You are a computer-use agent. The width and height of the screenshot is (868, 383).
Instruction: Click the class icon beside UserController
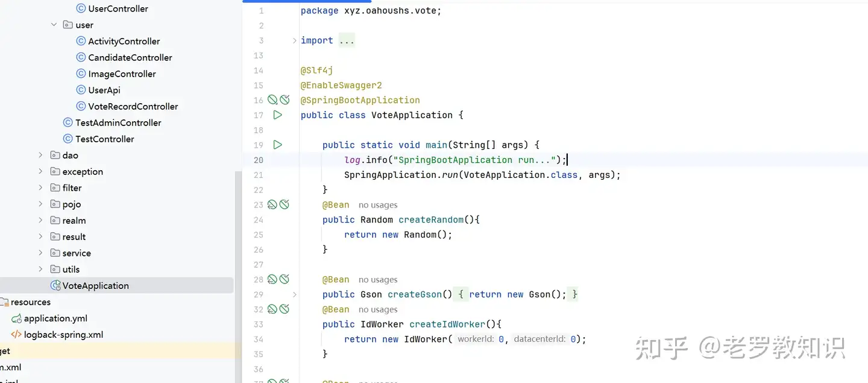click(x=81, y=8)
